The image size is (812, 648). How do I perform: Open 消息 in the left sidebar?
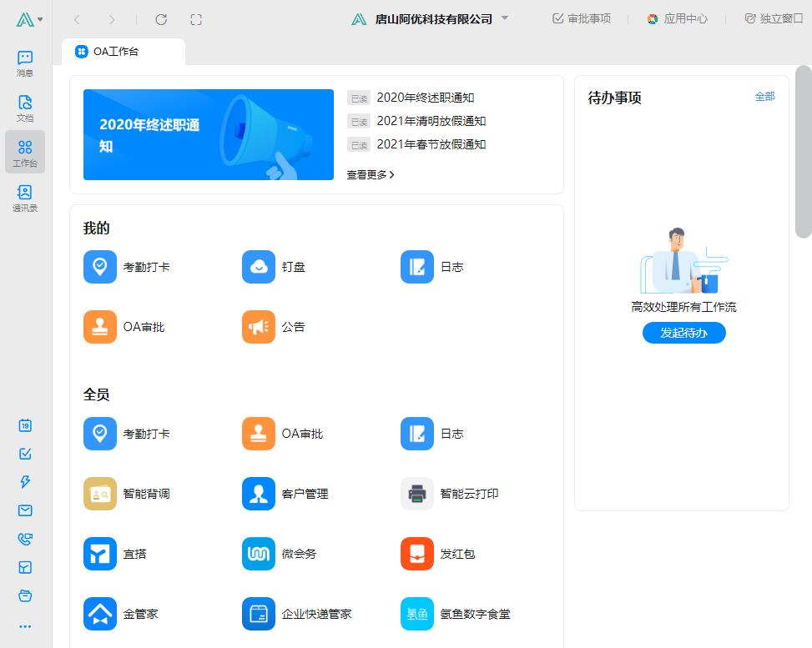point(25,63)
